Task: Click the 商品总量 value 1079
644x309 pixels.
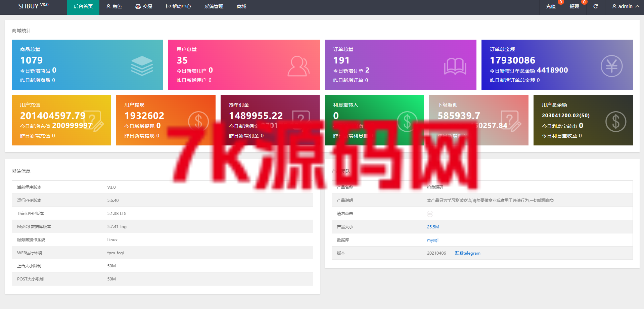Action: 32,60
